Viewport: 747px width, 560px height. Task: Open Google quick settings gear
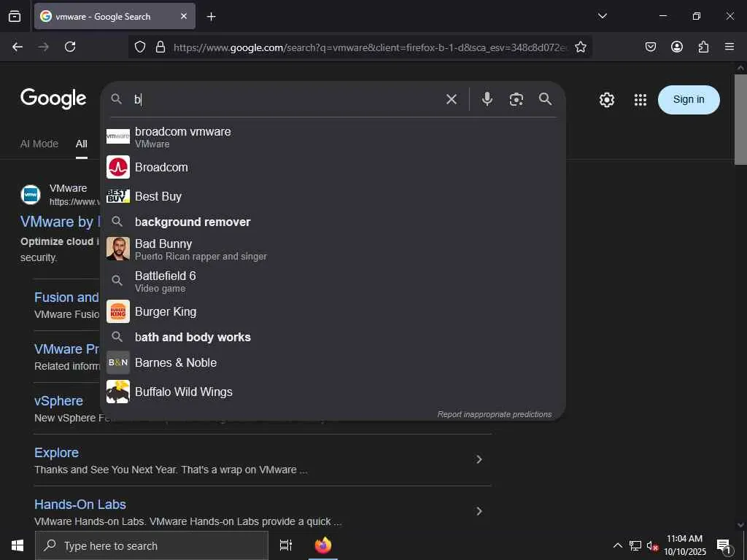(606, 99)
